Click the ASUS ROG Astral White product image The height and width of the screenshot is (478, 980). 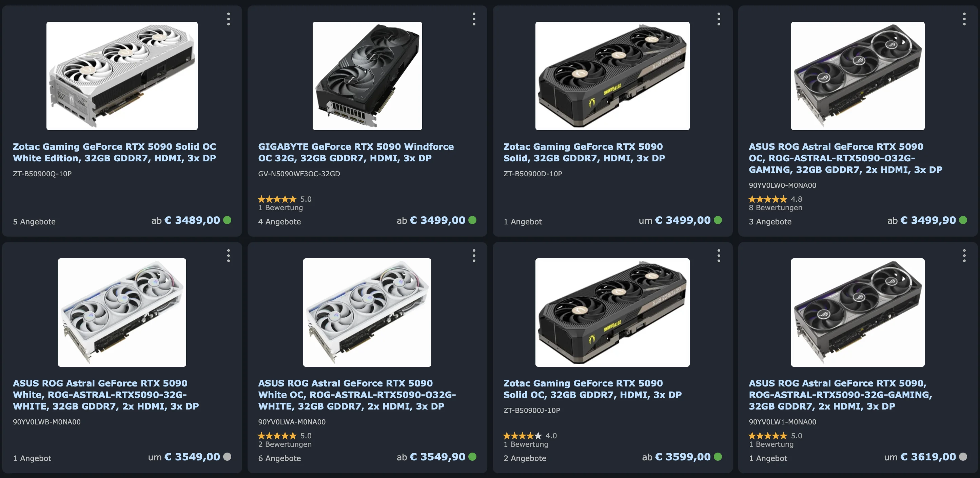click(122, 312)
